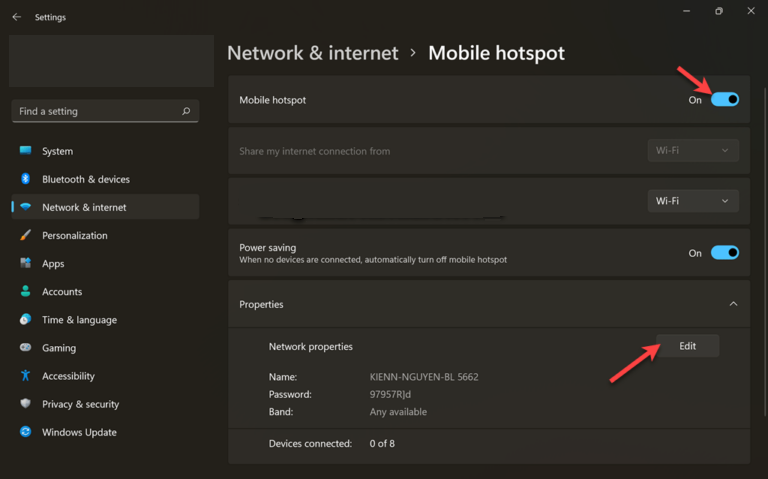Click the Band value Any available

[398, 412]
